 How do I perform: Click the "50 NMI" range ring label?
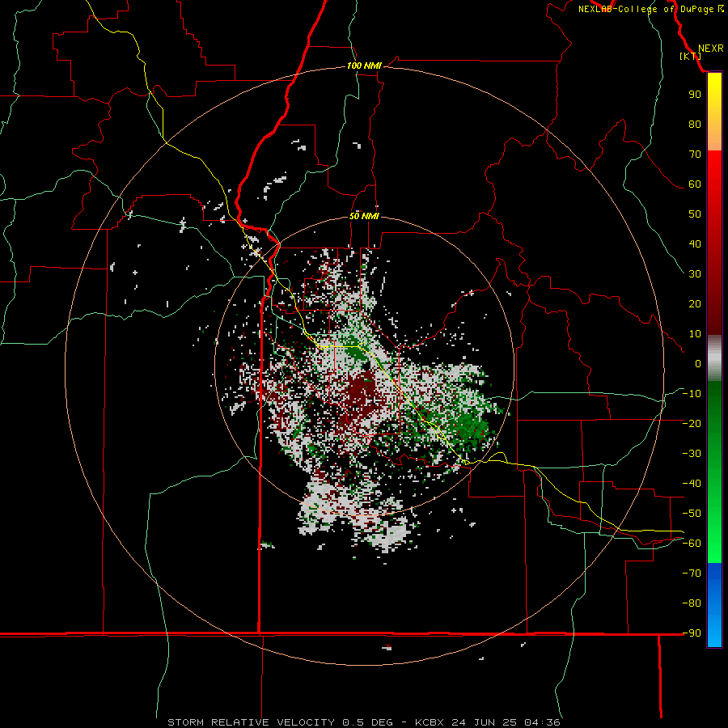tap(364, 216)
